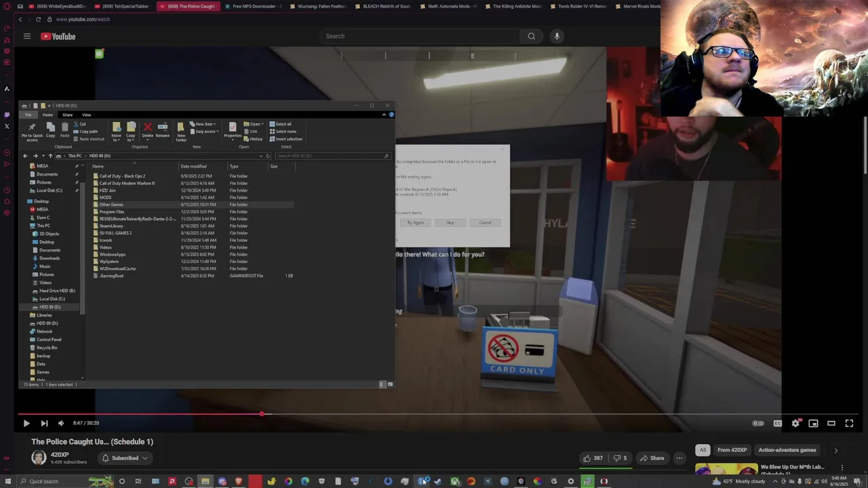Collapse the Explorer ribbon chevron
This screenshot has width=868, height=488.
(384, 115)
